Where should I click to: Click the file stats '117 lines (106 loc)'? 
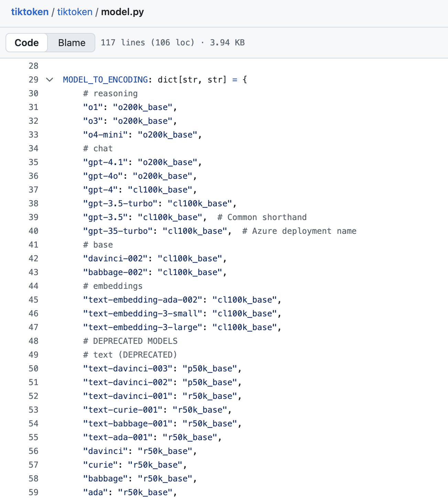pyautogui.click(x=148, y=43)
